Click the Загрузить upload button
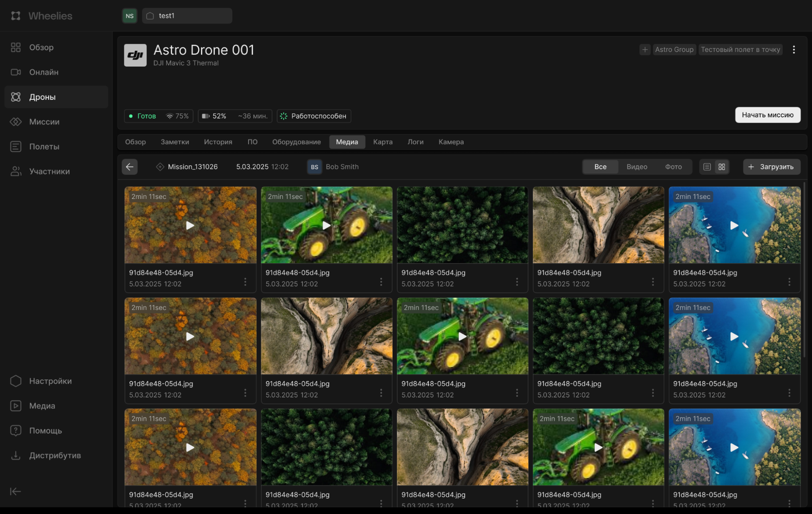This screenshot has height=514, width=812. pos(771,167)
